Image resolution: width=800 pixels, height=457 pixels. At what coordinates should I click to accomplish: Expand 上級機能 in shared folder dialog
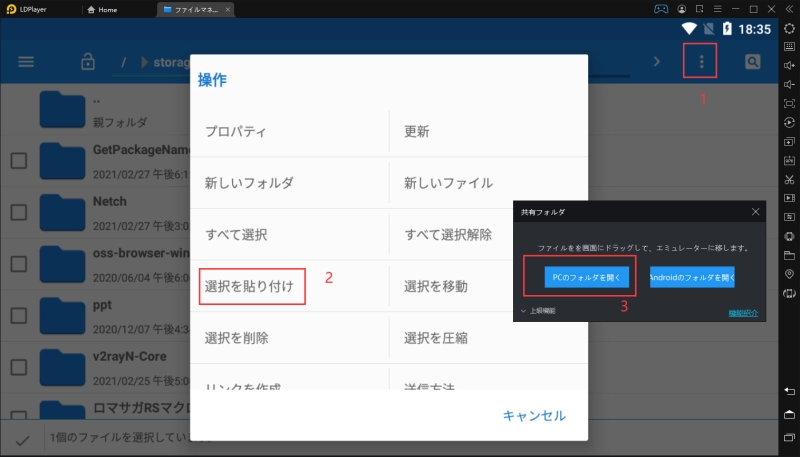(x=538, y=311)
